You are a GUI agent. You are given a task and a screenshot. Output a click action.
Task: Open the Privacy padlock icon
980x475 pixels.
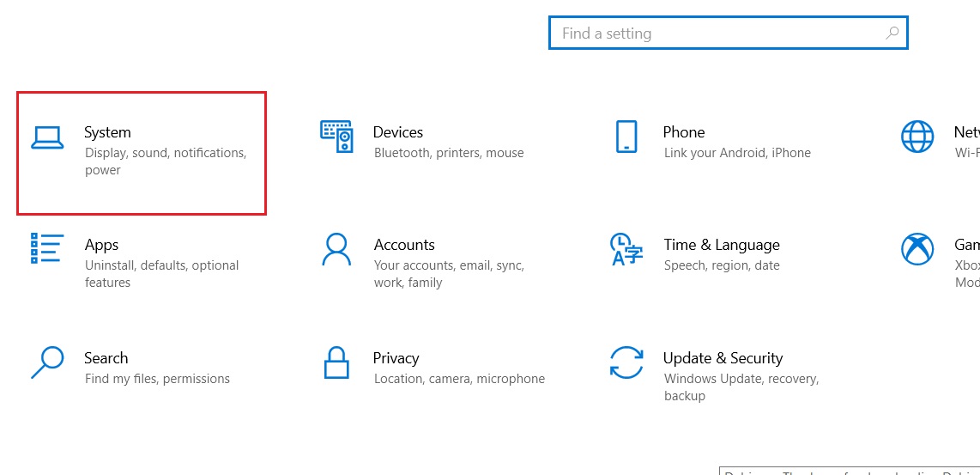(336, 362)
